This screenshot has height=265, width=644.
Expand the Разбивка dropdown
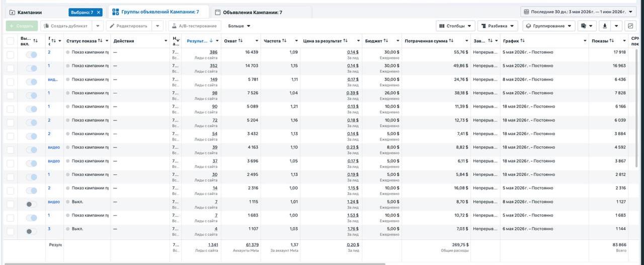[x=498, y=26]
